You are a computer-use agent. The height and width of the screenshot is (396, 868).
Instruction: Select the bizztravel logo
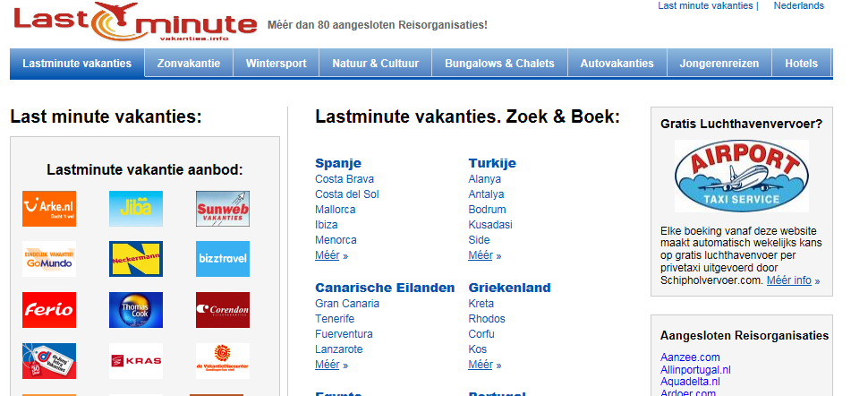[223, 259]
